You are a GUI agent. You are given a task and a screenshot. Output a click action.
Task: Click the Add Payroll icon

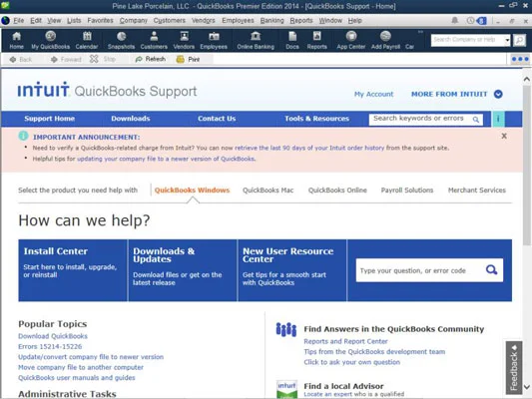(x=385, y=40)
